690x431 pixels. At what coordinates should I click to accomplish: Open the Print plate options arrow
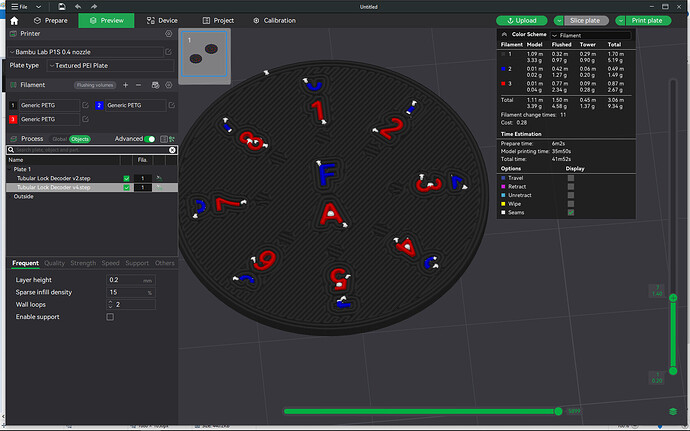point(620,21)
